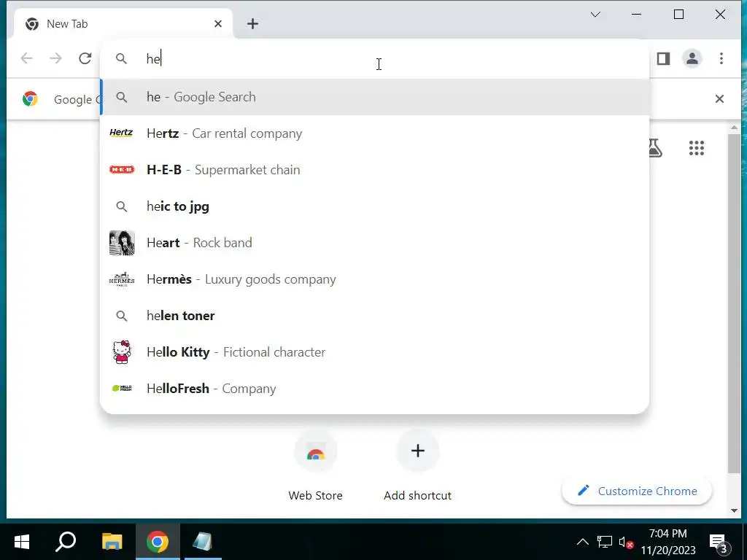Open Chrome three-dot menu
Image resolution: width=747 pixels, height=560 pixels.
coord(721,58)
